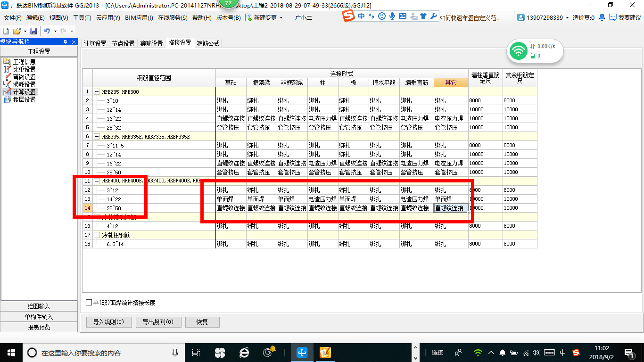Select the 其它 column header
Image resolution: width=644 pixels, height=362 pixels.
pyautogui.click(x=451, y=82)
